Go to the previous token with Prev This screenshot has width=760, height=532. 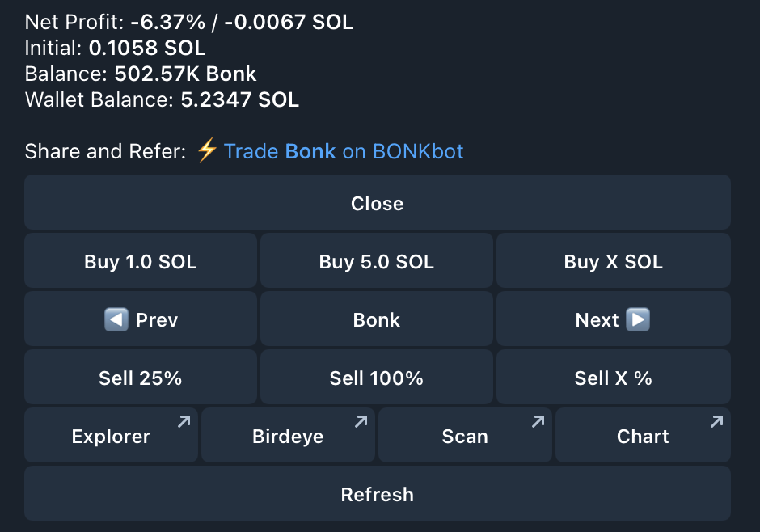pos(140,320)
